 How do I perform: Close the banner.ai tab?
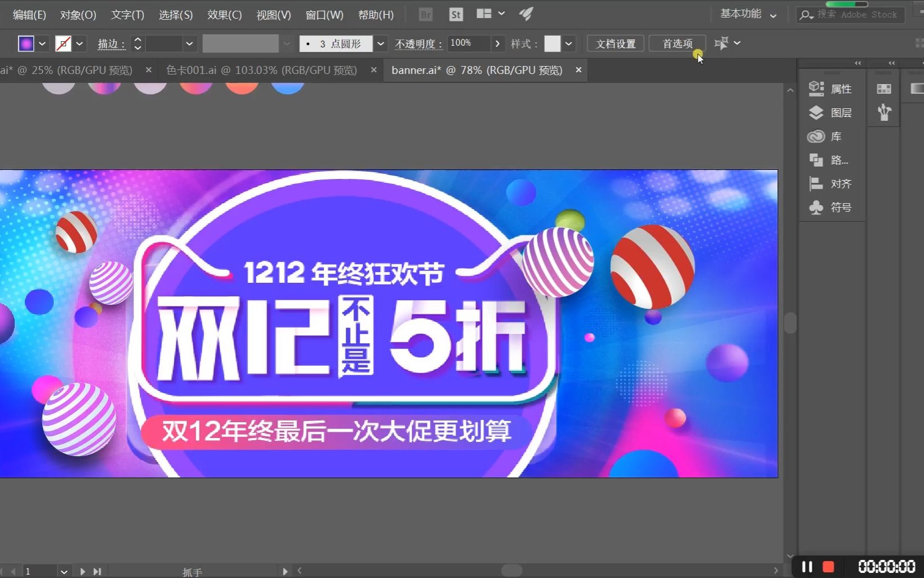(578, 69)
